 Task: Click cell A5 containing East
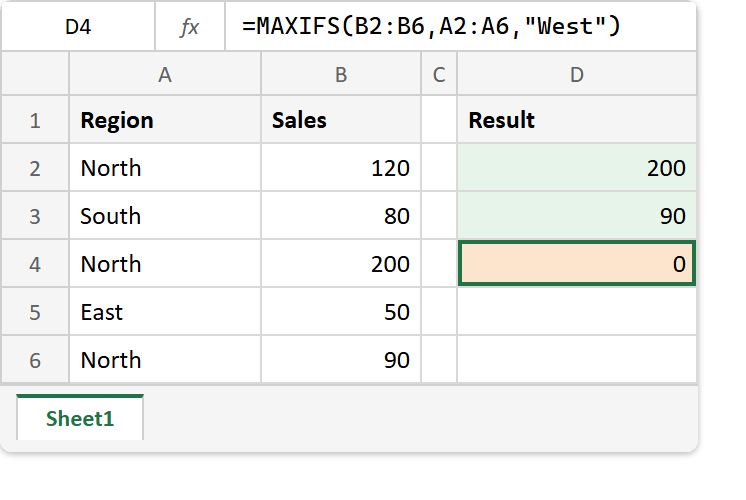[x=165, y=312]
